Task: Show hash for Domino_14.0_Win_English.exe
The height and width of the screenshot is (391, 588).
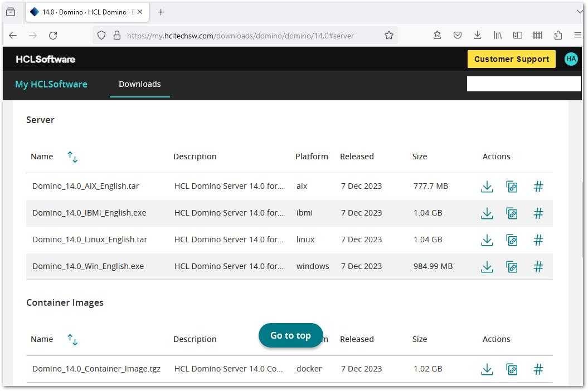Action: (538, 267)
